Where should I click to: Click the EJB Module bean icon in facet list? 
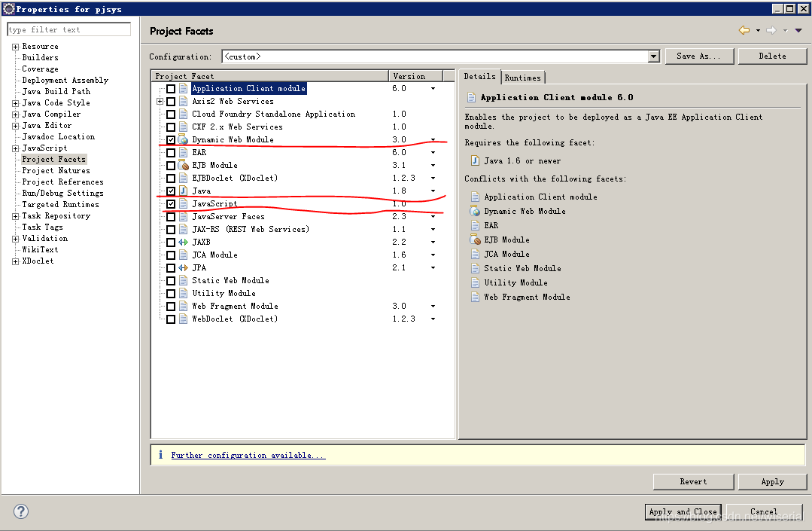tap(184, 165)
